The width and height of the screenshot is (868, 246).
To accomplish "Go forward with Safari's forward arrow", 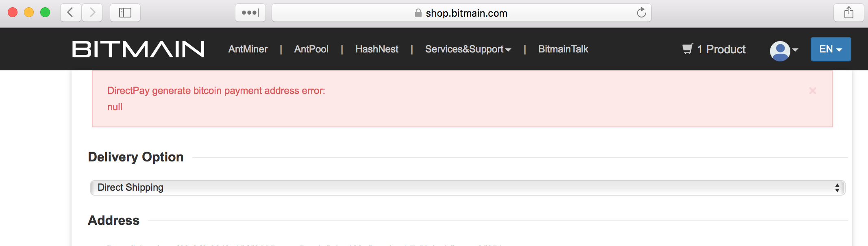I will tap(92, 13).
